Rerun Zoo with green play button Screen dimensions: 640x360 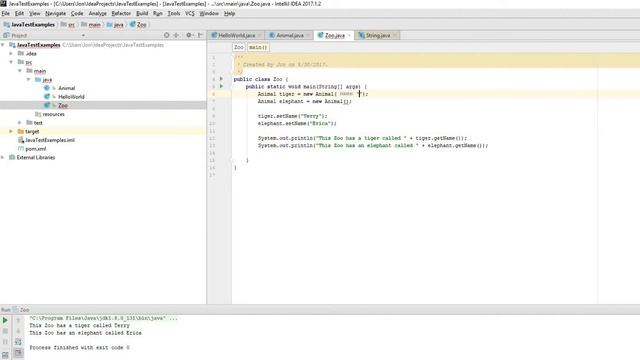click(x=5, y=320)
